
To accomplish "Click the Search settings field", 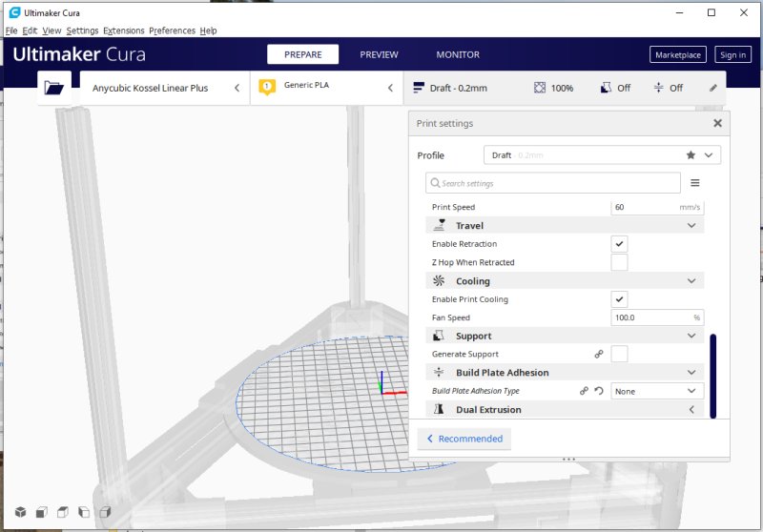I will click(553, 183).
